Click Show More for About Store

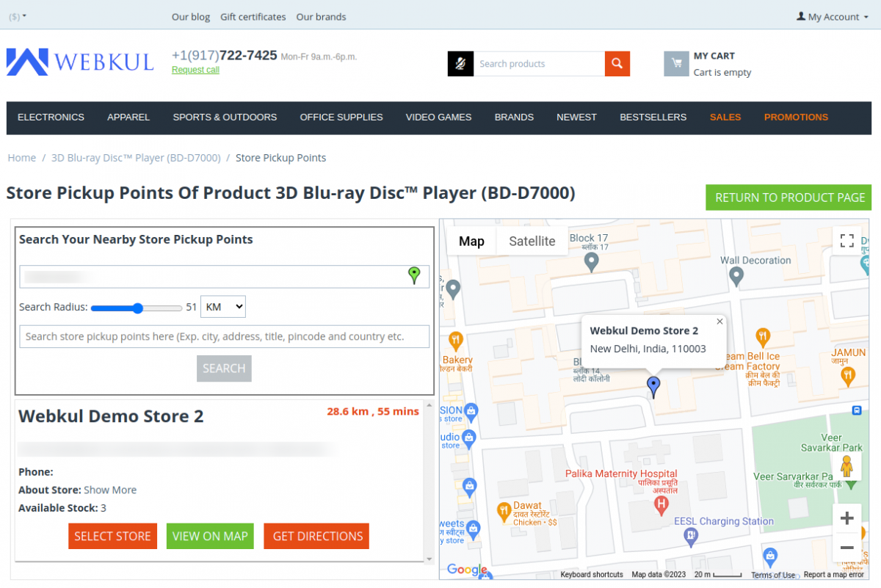click(110, 490)
